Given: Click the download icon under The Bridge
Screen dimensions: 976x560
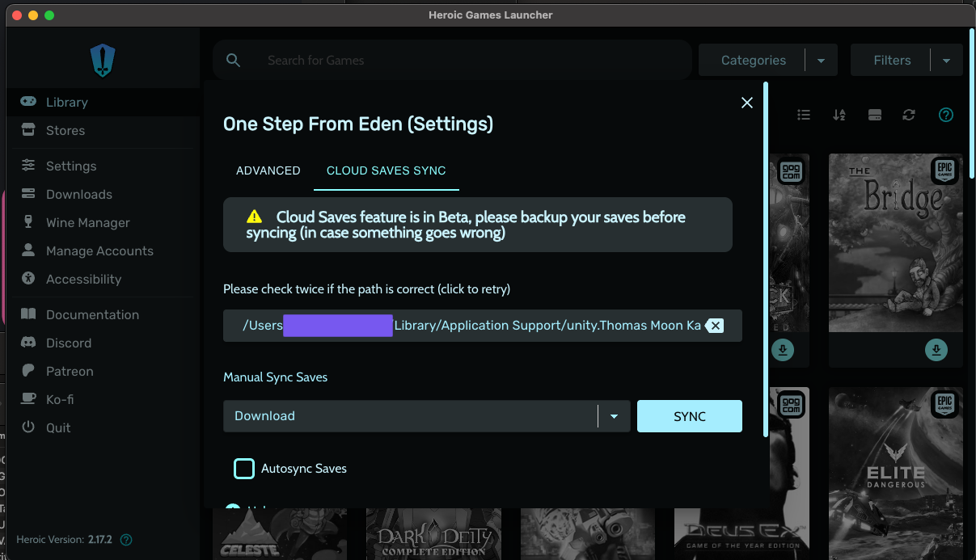Looking at the screenshot, I should [936, 350].
